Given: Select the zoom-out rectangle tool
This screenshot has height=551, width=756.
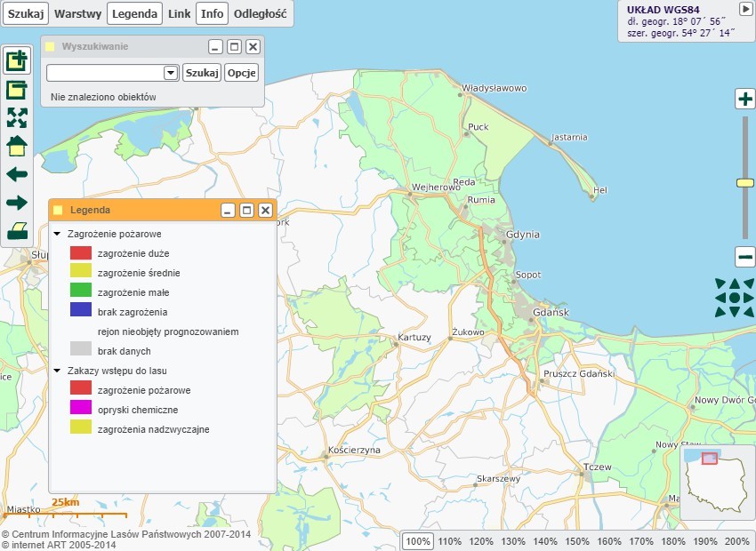Looking at the screenshot, I should point(17,90).
